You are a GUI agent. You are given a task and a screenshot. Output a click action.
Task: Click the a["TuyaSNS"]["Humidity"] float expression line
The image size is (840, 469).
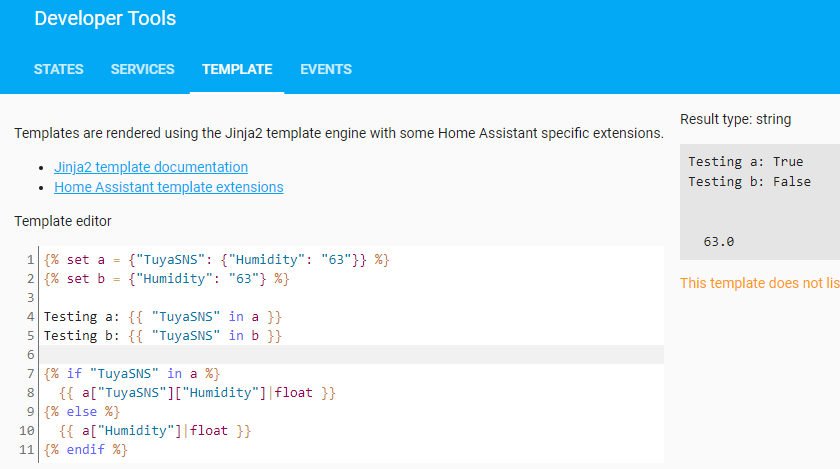point(197,393)
